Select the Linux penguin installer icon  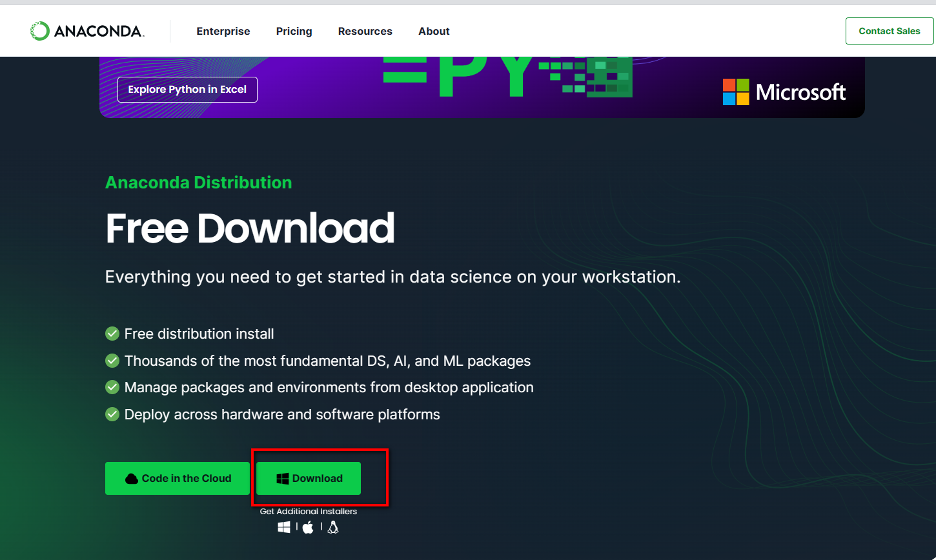tap(333, 527)
